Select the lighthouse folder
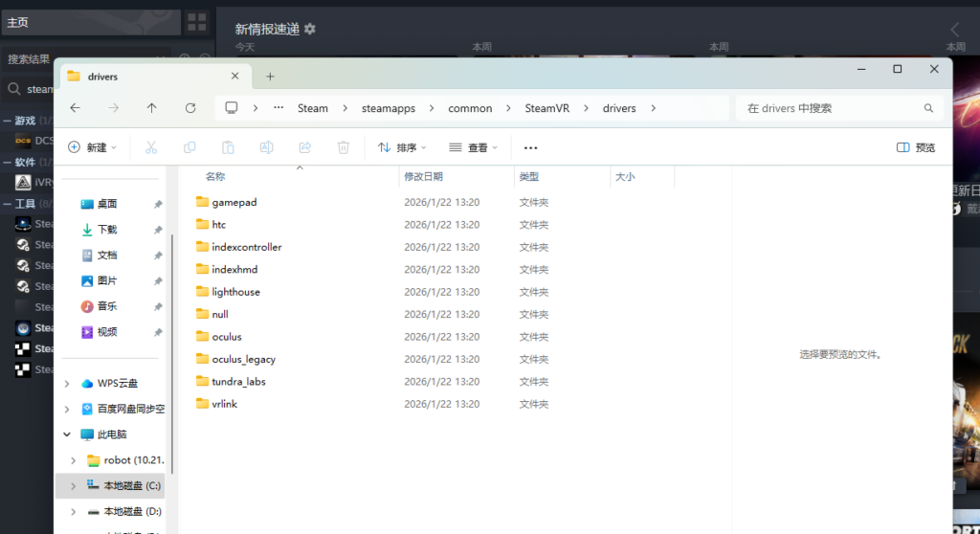 [235, 292]
